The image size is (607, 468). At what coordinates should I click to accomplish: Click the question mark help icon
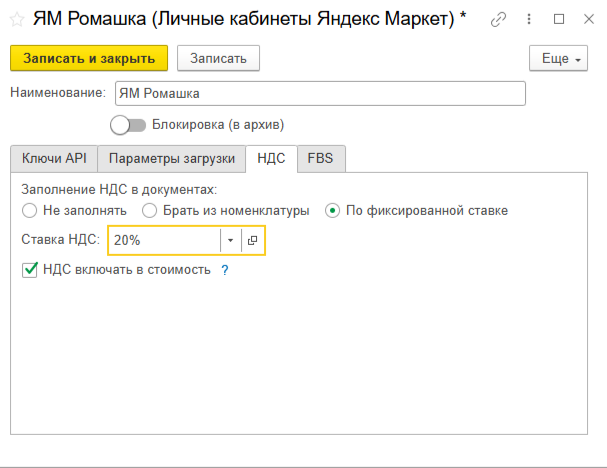[x=225, y=270]
